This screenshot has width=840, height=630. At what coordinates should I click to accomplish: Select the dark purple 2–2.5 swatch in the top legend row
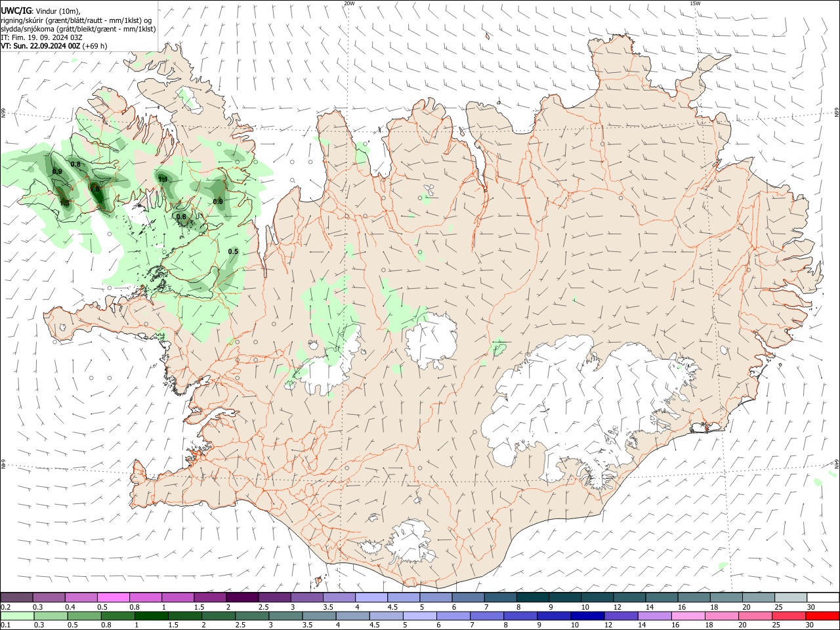(x=241, y=597)
